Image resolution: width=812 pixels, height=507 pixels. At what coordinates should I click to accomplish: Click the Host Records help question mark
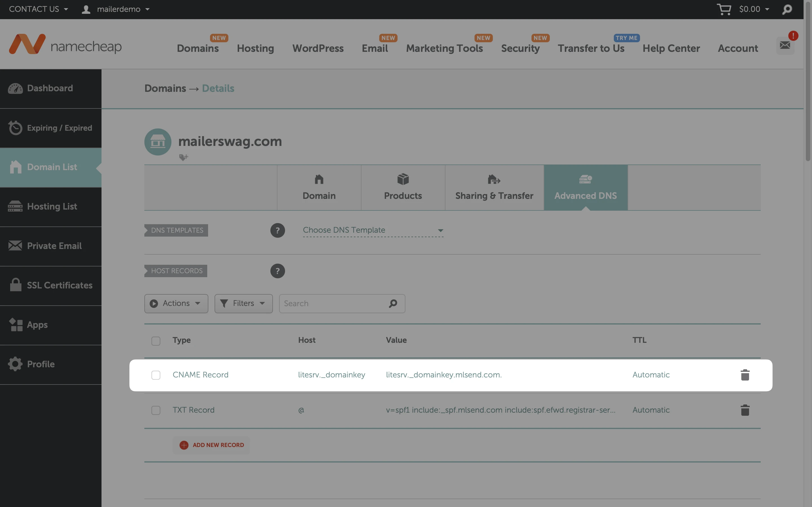click(277, 271)
